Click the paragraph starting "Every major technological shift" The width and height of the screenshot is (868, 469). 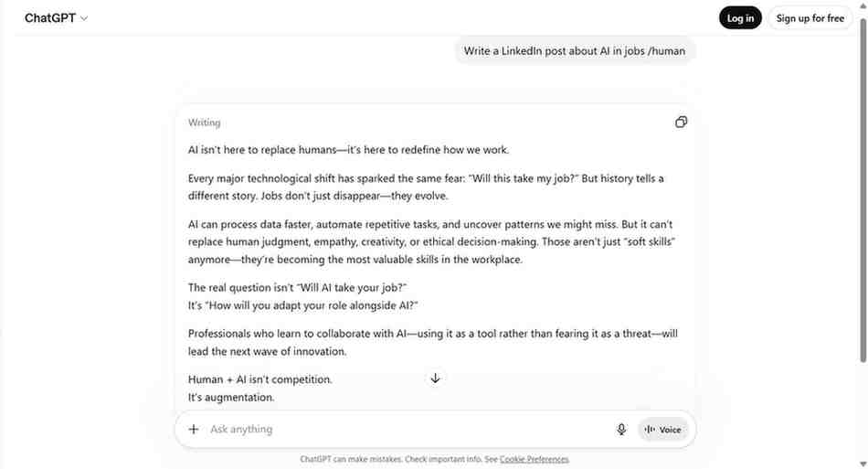(426, 187)
